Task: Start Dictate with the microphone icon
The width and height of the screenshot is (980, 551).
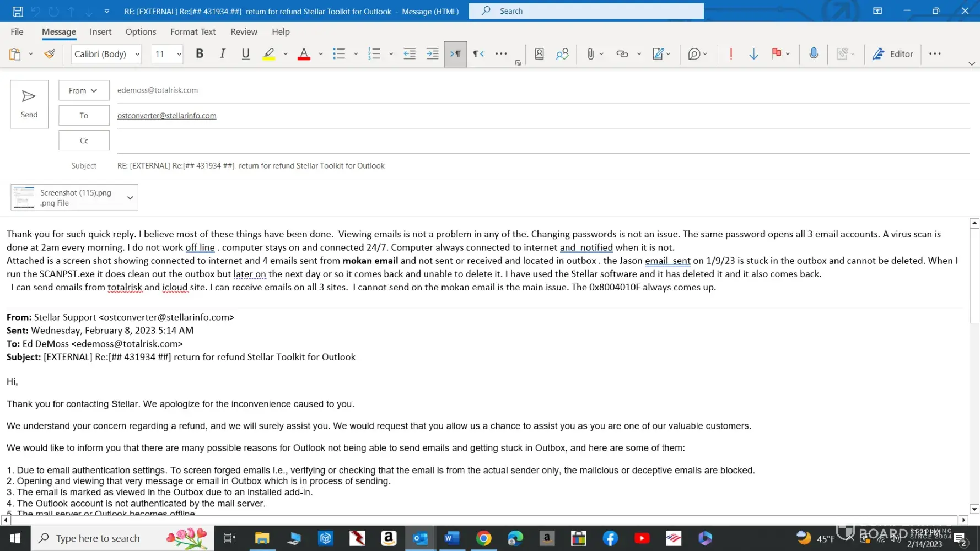Action: [x=814, y=54]
